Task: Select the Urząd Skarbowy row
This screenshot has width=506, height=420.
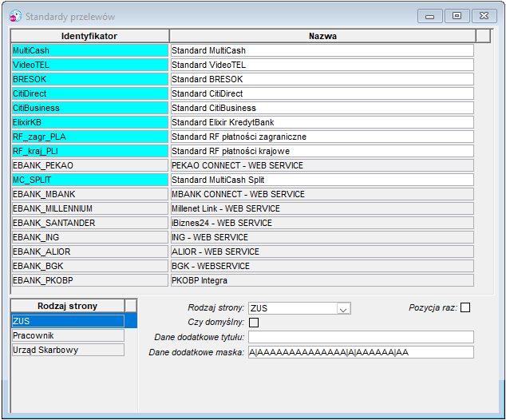Action: coord(68,350)
